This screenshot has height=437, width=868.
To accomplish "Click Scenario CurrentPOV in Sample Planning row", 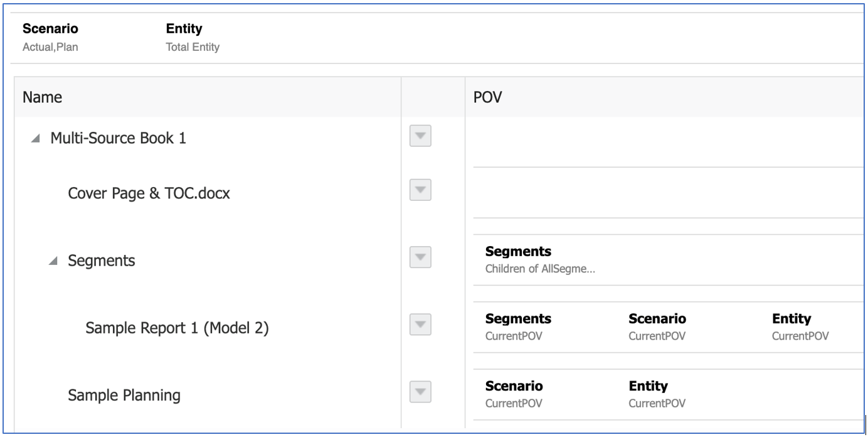I will (514, 394).
